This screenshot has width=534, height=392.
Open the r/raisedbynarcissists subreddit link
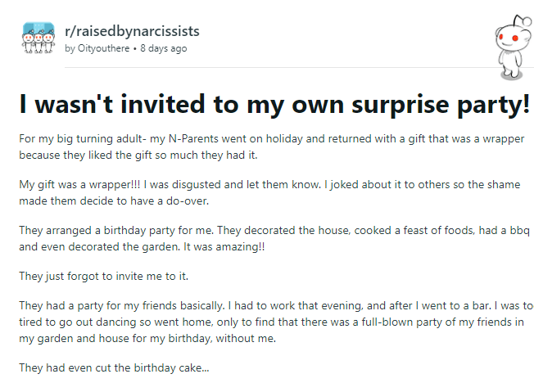click(x=132, y=31)
